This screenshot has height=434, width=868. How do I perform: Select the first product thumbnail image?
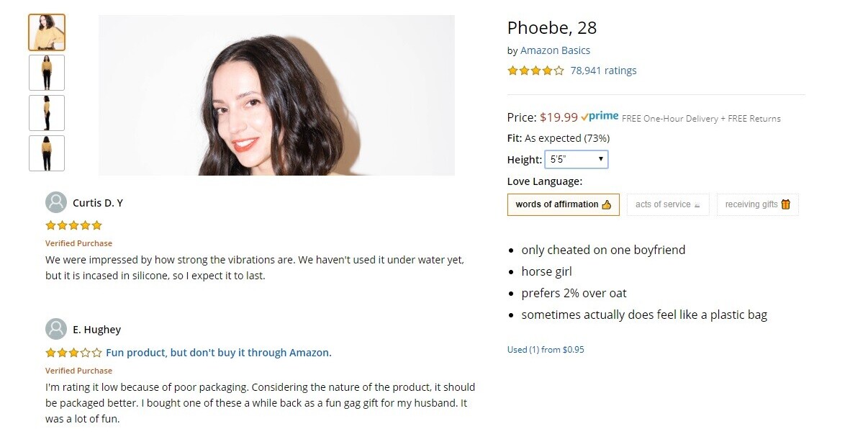(x=47, y=32)
